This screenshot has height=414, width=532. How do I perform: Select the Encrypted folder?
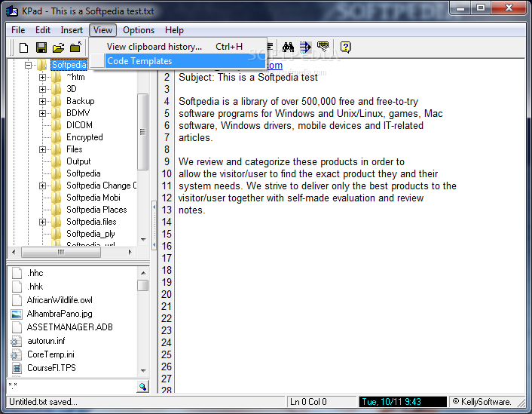point(84,137)
